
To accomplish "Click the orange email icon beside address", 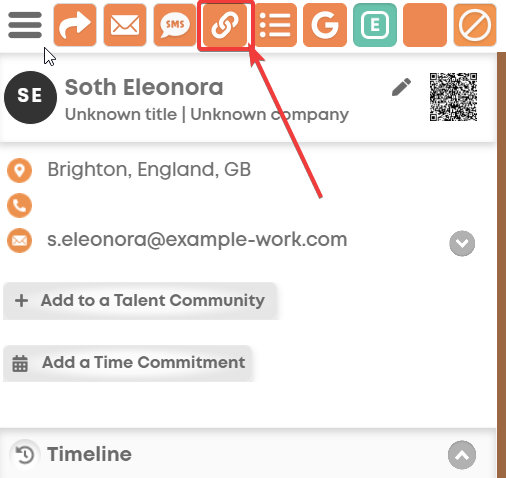I will [20, 240].
